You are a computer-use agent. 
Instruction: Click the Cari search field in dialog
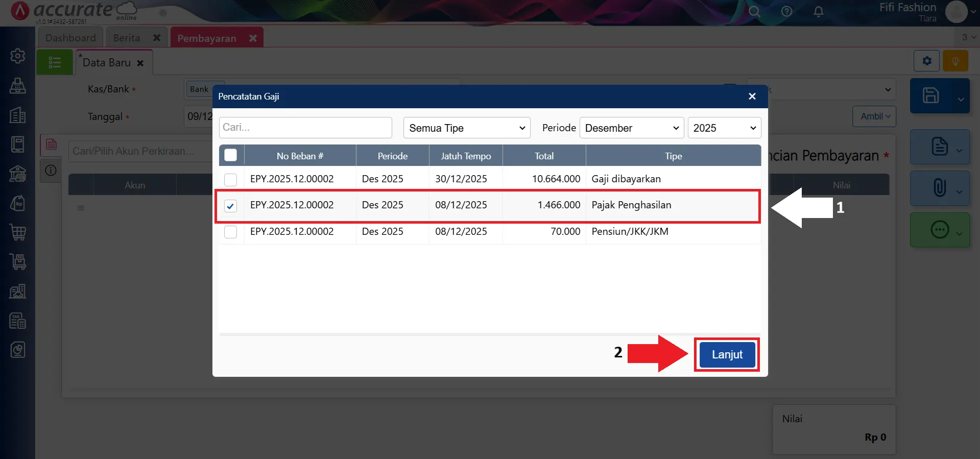305,128
